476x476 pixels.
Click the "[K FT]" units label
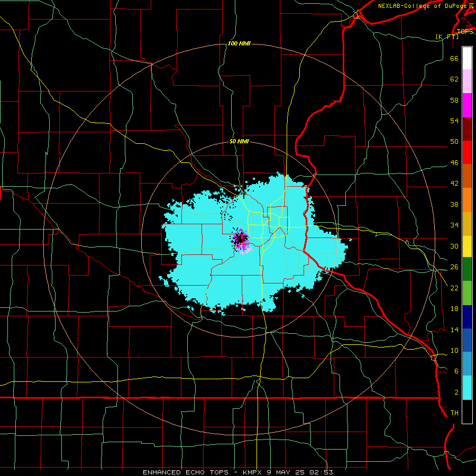click(x=447, y=36)
